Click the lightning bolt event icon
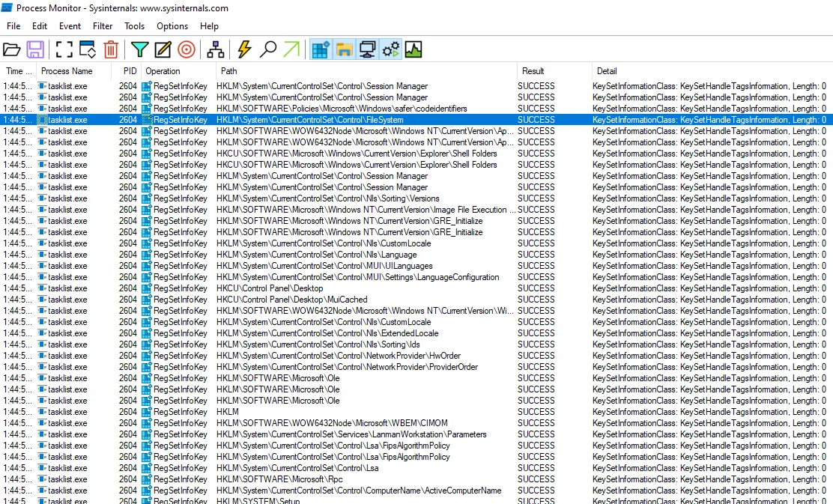This screenshot has width=833, height=504. point(244,49)
